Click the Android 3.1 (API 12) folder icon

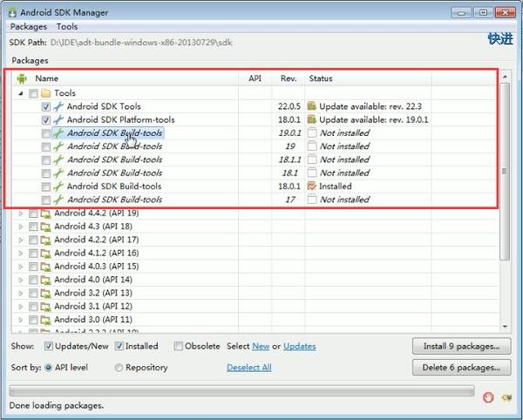(45, 307)
